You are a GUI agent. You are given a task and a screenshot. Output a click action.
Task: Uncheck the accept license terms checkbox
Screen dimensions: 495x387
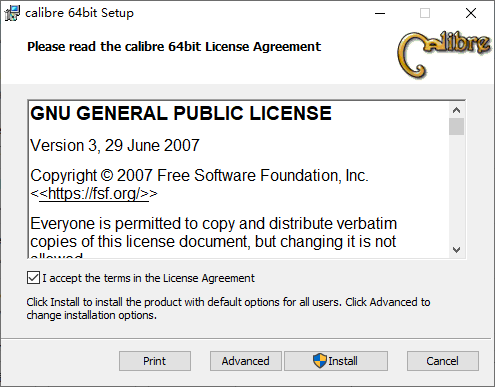33,278
